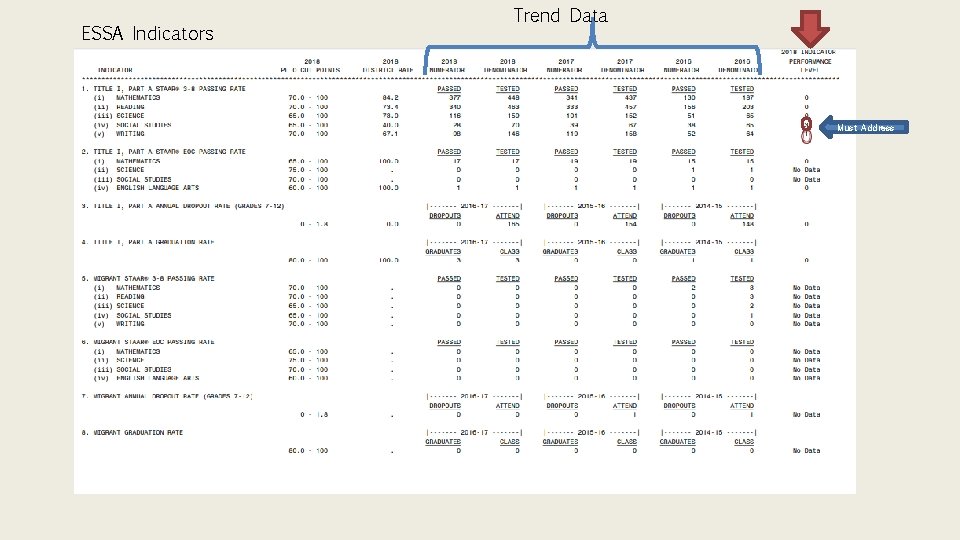Click heading "2. TITLE I, PART A STAAR EOC PASSING RATE"
This screenshot has height=540, width=960.
(163, 152)
